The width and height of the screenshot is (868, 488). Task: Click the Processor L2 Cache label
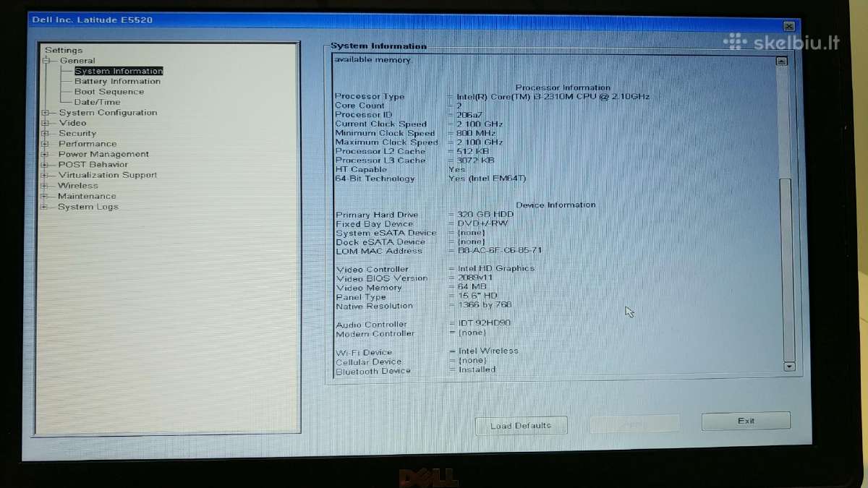(380, 151)
